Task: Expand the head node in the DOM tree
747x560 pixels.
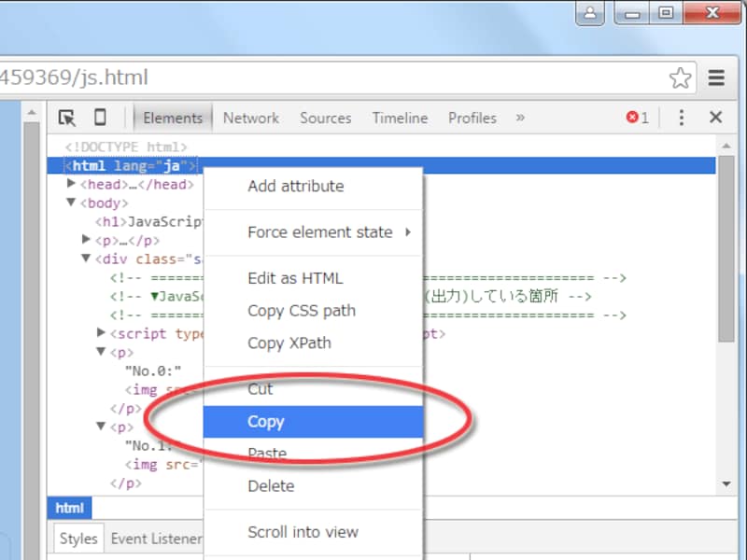Action: point(72,184)
